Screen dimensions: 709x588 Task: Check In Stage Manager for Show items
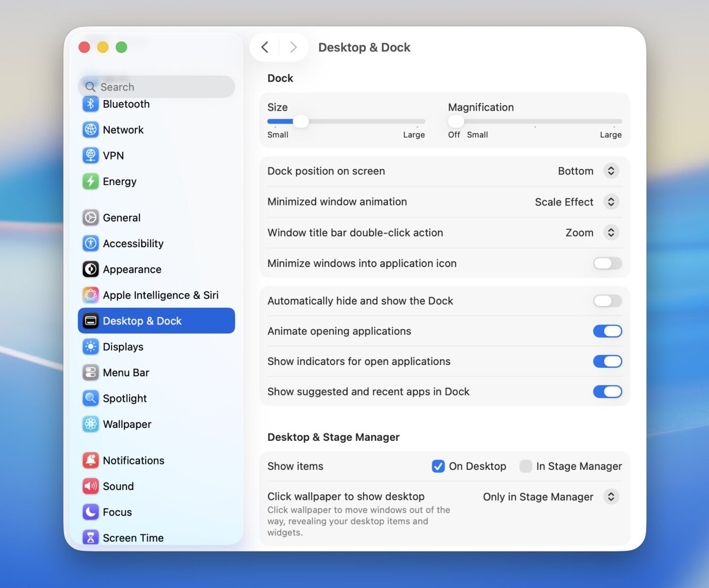[525, 466]
